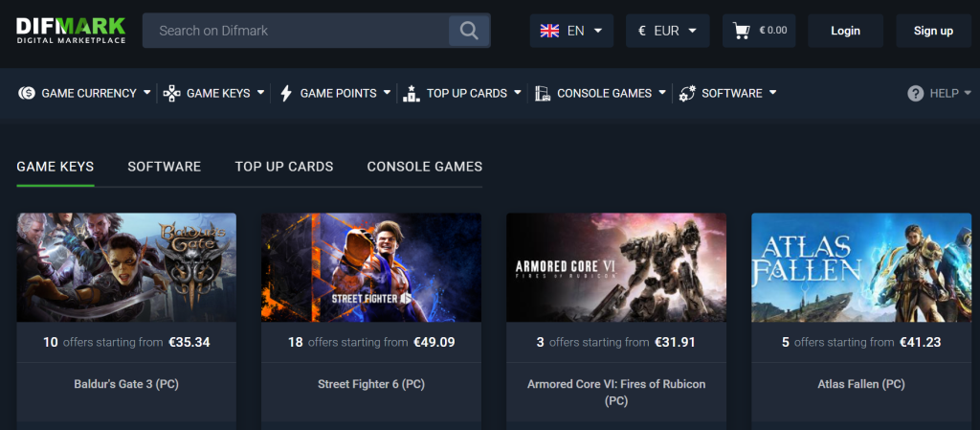Open the shopping cart icon
Image resolution: width=980 pixels, height=430 pixels.
coord(742,31)
